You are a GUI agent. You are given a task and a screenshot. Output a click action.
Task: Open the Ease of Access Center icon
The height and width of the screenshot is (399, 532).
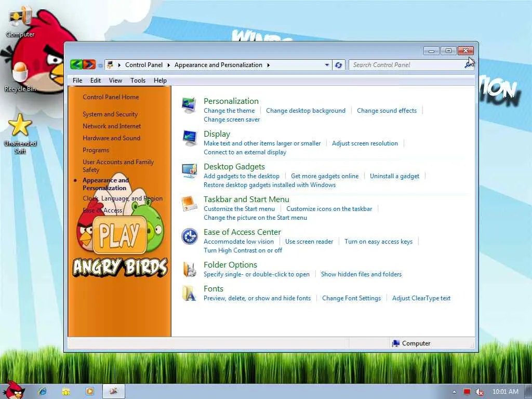pyautogui.click(x=189, y=236)
